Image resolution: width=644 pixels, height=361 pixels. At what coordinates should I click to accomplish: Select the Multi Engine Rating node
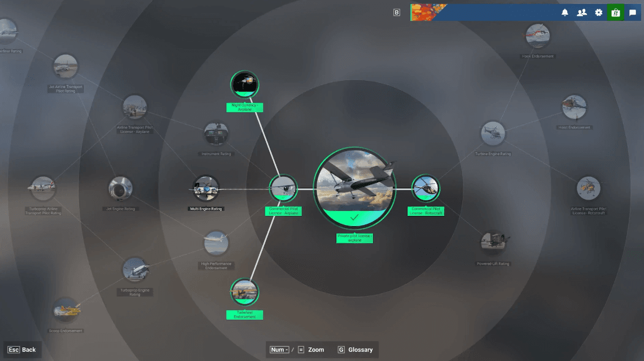[x=206, y=188]
